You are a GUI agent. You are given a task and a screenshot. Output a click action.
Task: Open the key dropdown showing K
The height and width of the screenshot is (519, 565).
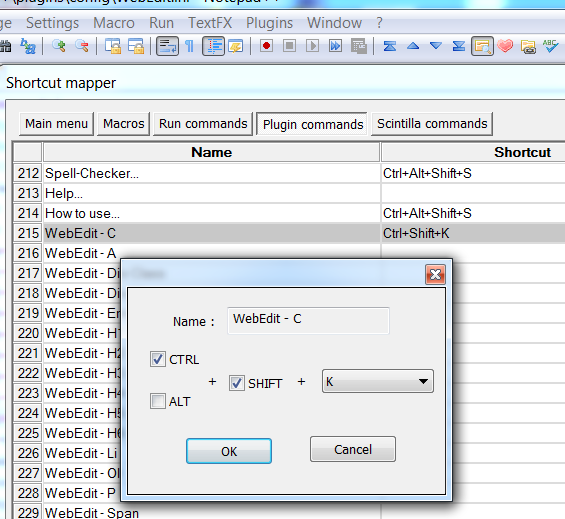tap(378, 381)
